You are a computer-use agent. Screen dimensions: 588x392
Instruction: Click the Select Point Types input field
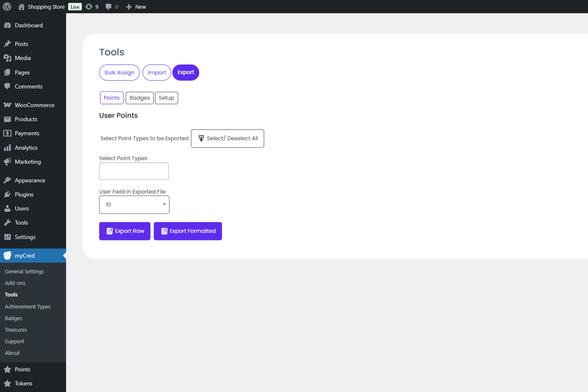point(134,171)
